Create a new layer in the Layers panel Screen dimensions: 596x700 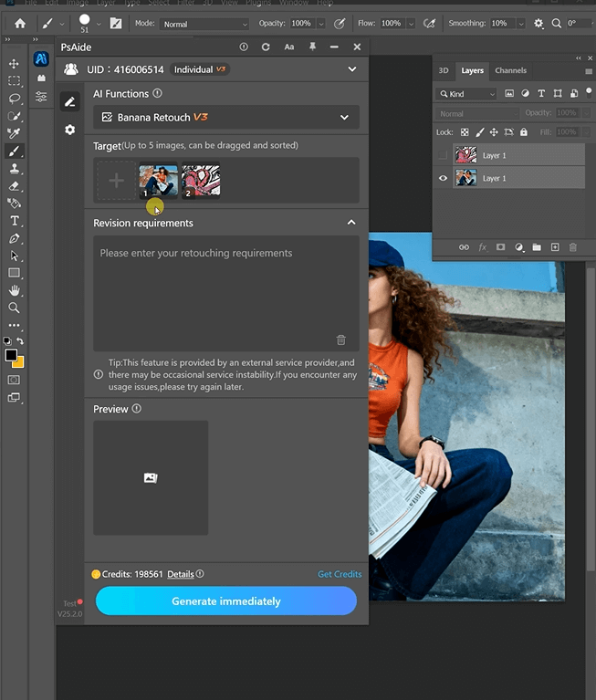[554, 247]
